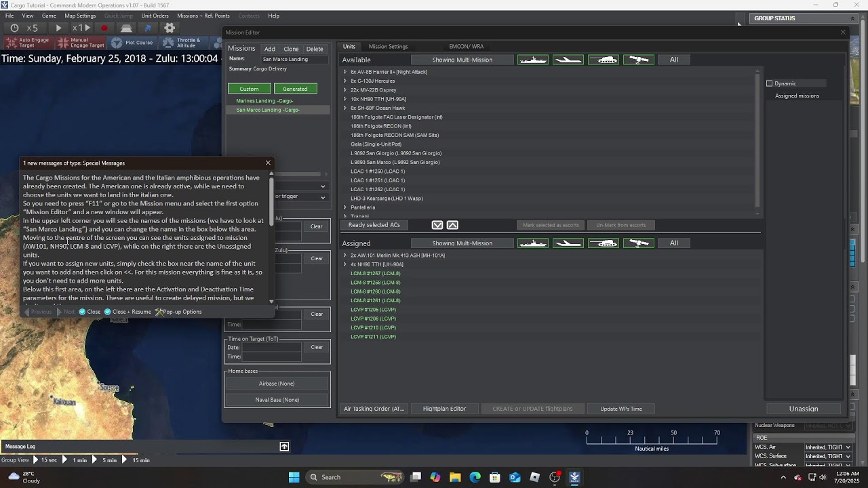
Task: Open the Missions + Ref. Points menu
Action: (203, 16)
